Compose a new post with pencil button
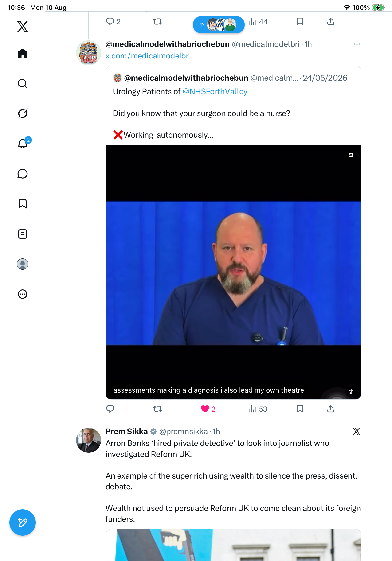 click(x=23, y=522)
